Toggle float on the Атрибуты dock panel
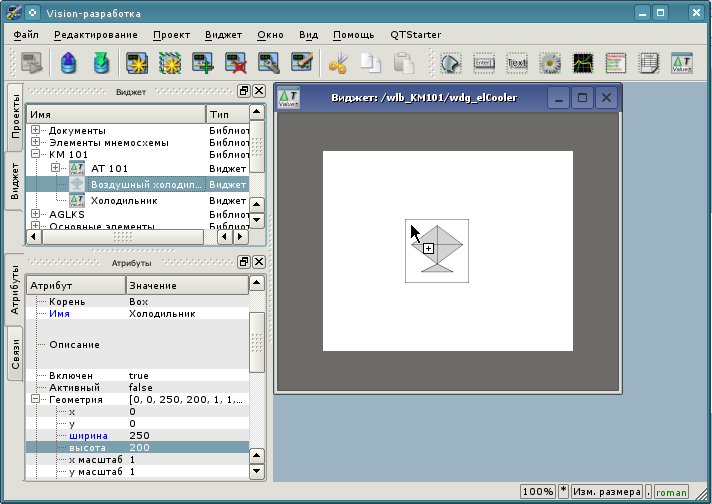Viewport: 712px width, 504px height. (x=244, y=262)
